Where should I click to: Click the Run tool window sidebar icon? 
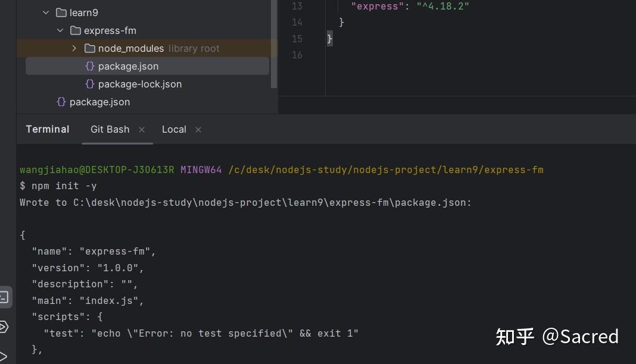tap(4, 356)
